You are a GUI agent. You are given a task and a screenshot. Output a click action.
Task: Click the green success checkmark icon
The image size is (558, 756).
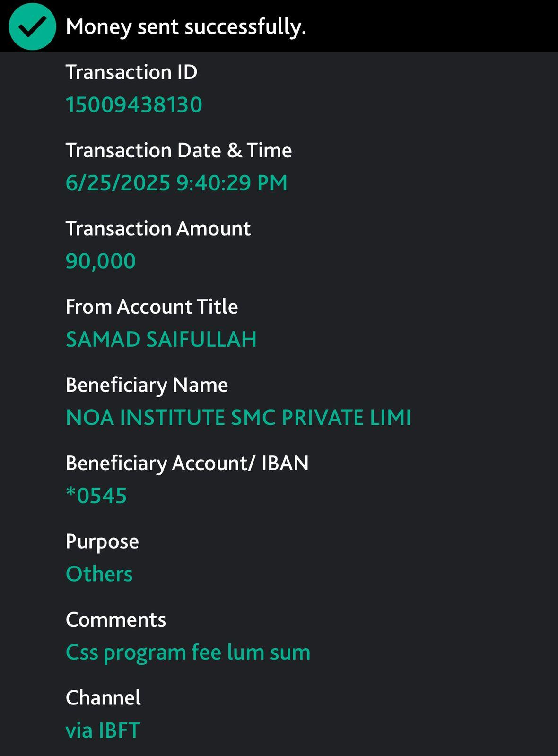(x=32, y=26)
